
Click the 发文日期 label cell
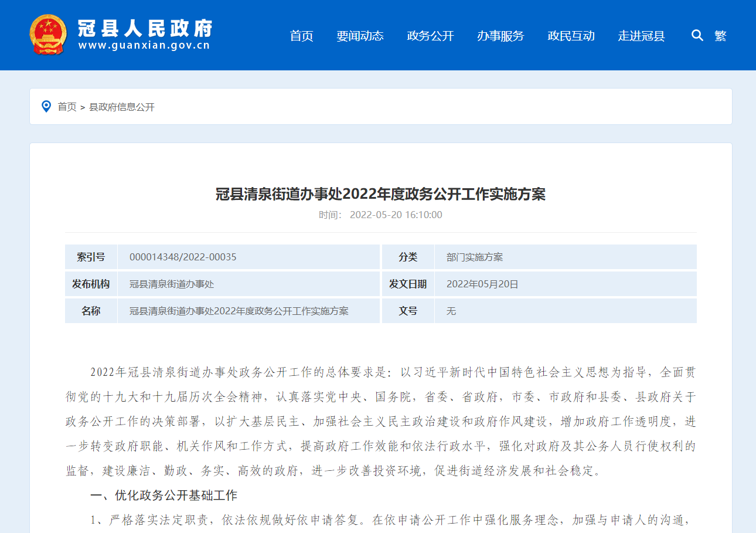[x=408, y=284]
